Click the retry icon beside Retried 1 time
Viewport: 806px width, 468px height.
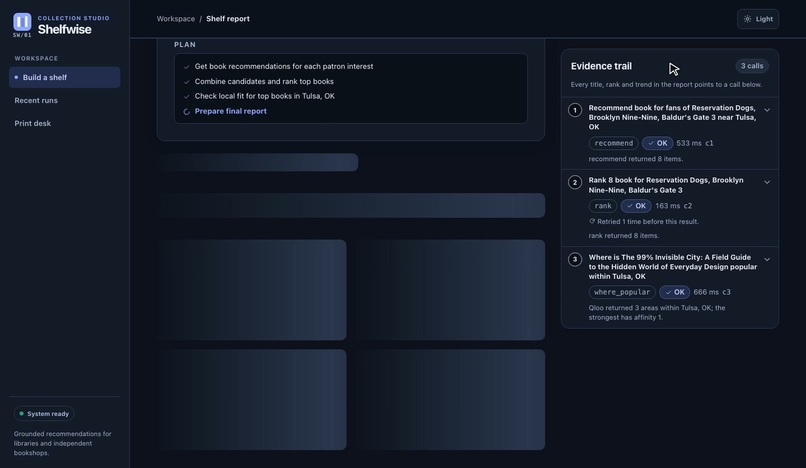point(592,221)
